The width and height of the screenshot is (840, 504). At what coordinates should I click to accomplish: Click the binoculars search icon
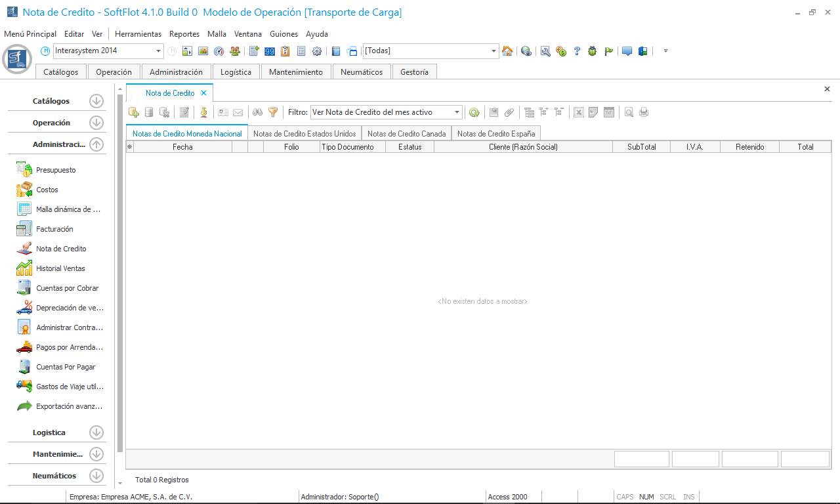tap(258, 112)
